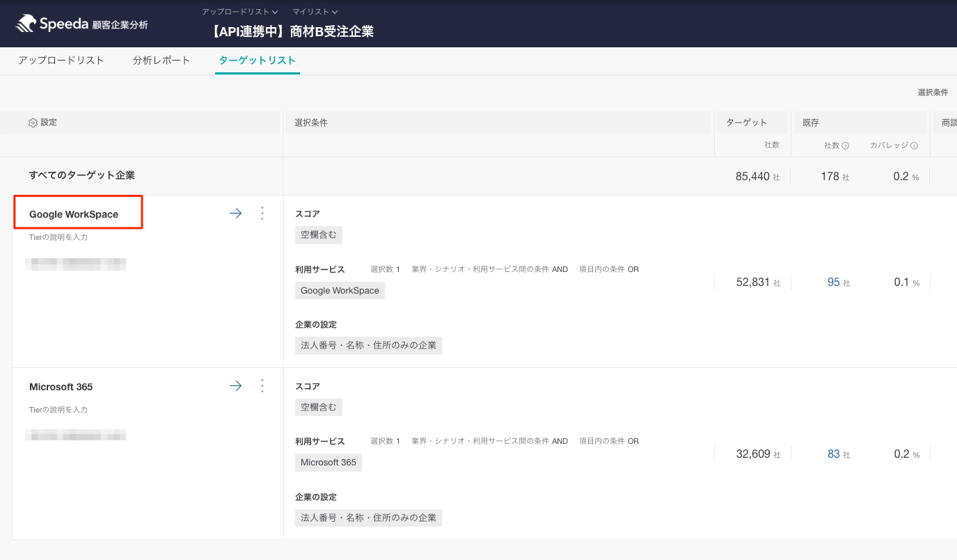This screenshot has width=957, height=560.
Task: Select the ターゲットリスト tab
Action: 257,61
